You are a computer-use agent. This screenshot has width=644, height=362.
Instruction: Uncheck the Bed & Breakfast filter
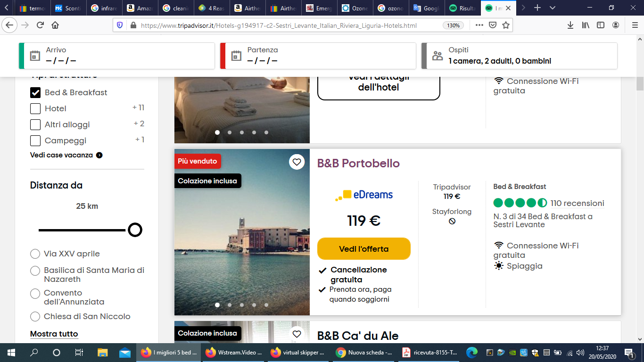point(35,92)
